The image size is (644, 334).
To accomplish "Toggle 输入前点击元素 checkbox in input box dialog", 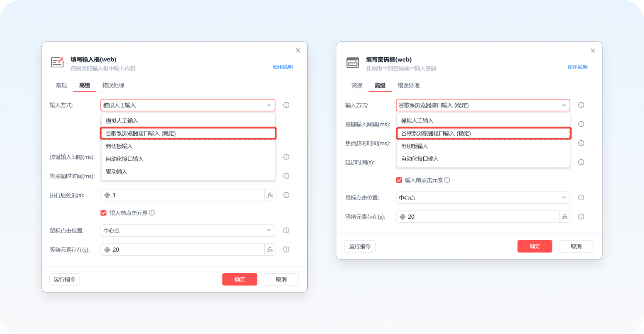I will tap(104, 213).
